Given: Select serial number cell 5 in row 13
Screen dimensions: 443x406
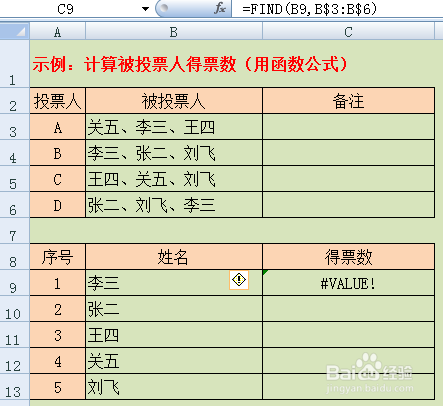Looking at the screenshot, I should [58, 387].
